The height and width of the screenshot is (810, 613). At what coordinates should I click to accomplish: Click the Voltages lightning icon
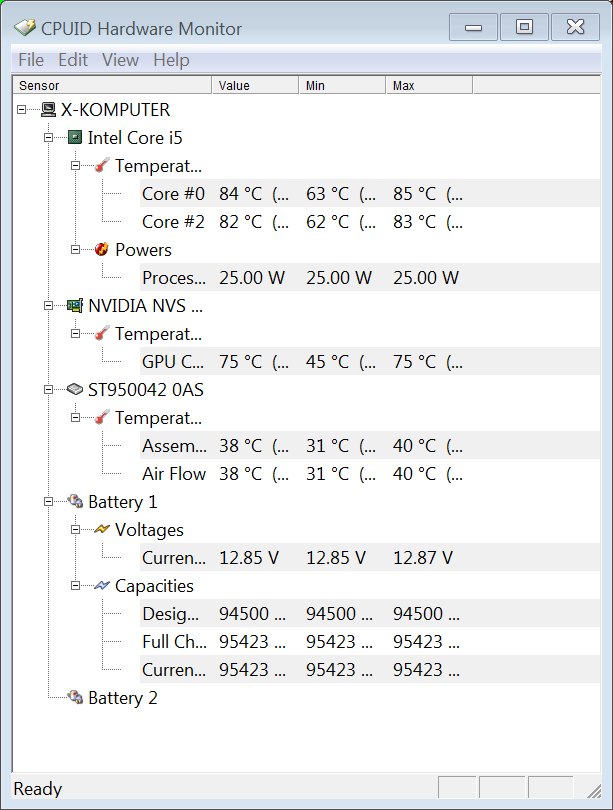pos(102,529)
